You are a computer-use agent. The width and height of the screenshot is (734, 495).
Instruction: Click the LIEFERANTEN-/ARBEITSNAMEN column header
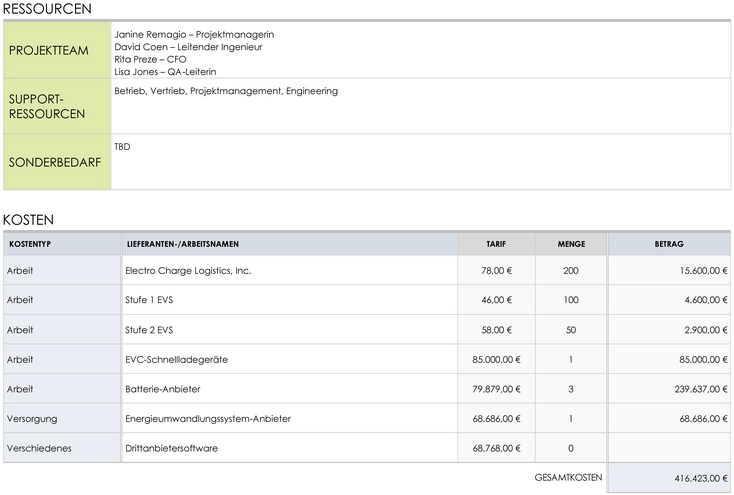click(x=289, y=244)
